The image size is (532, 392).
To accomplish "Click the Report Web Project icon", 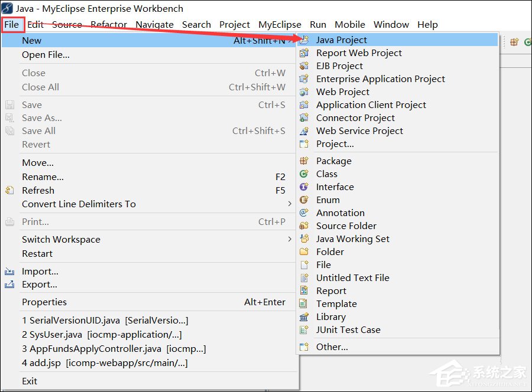I will [x=304, y=53].
